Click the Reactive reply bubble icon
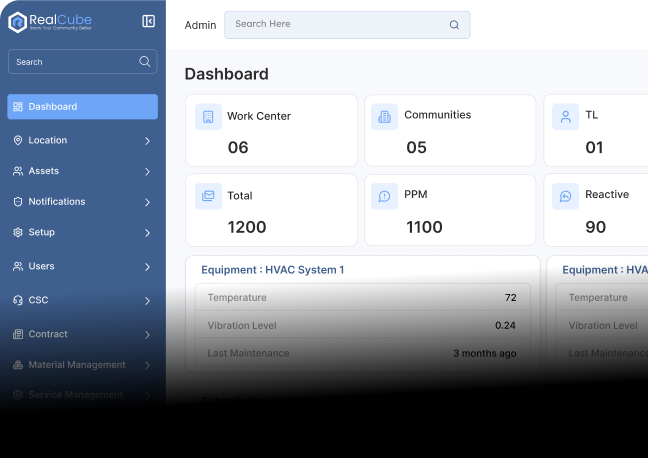Image resolution: width=648 pixels, height=458 pixels. point(565,196)
